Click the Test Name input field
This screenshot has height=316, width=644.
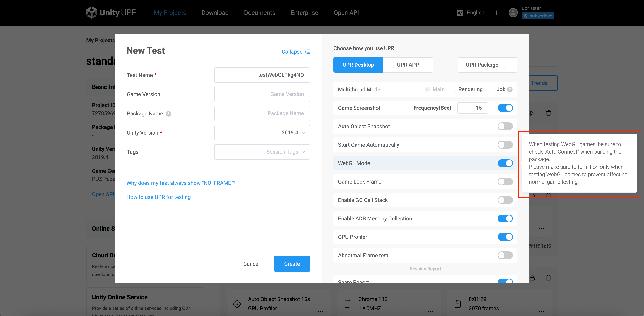tap(262, 75)
